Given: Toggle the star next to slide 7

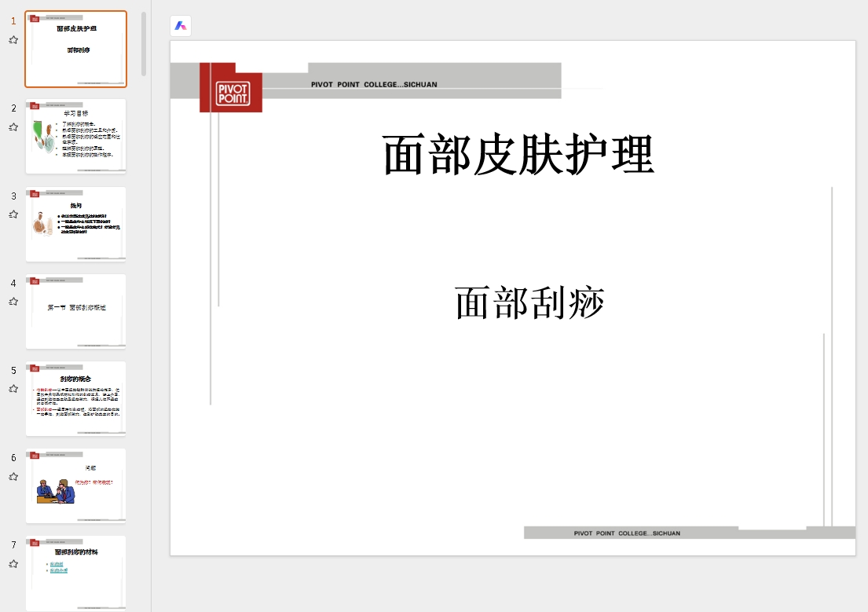Looking at the screenshot, I should point(13,564).
